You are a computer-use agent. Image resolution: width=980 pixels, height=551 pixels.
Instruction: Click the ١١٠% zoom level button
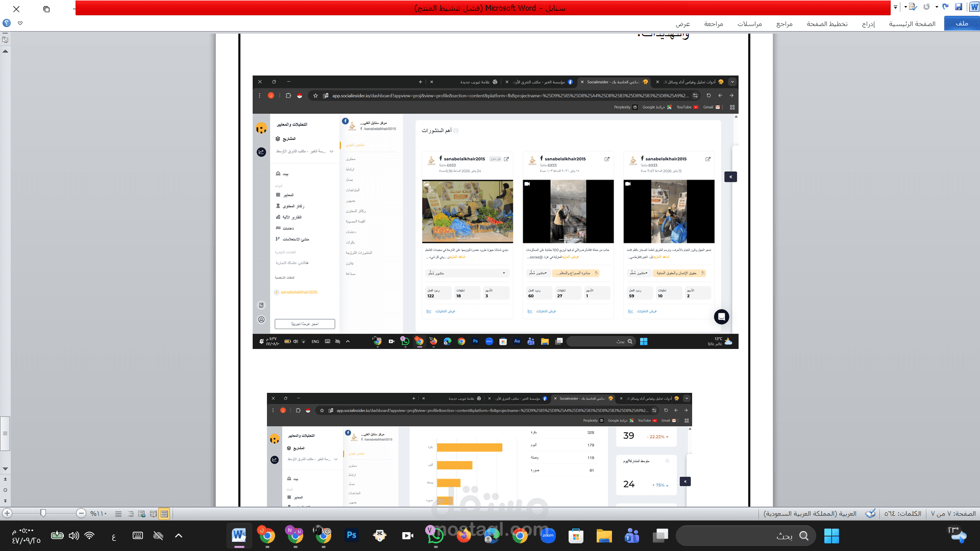[x=99, y=513]
